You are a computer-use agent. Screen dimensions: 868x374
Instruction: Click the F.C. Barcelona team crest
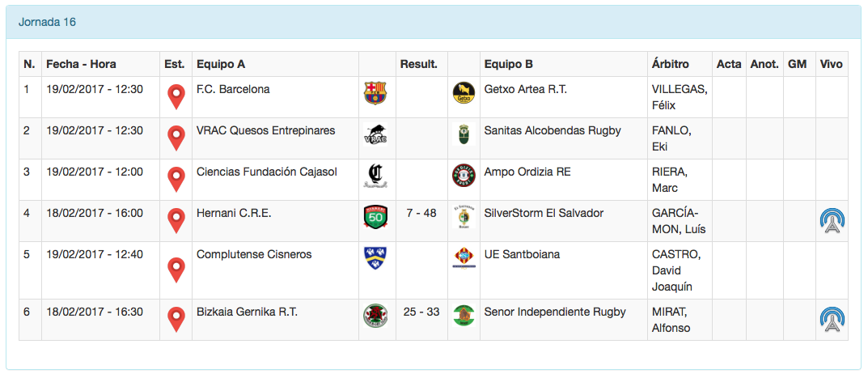375,94
